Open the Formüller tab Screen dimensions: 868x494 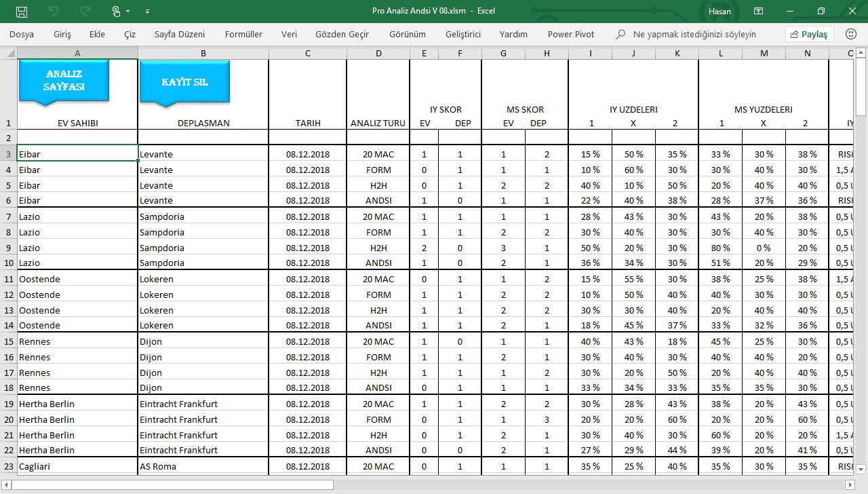(x=243, y=34)
